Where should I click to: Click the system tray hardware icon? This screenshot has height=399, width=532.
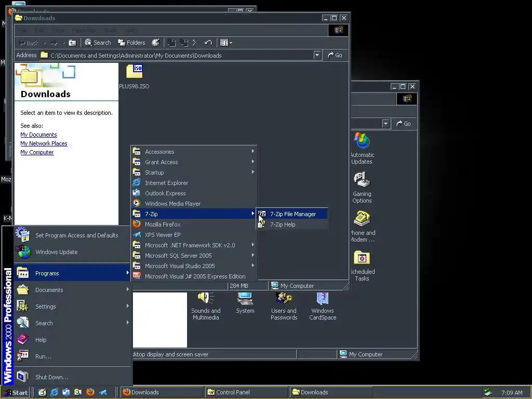coord(488,392)
